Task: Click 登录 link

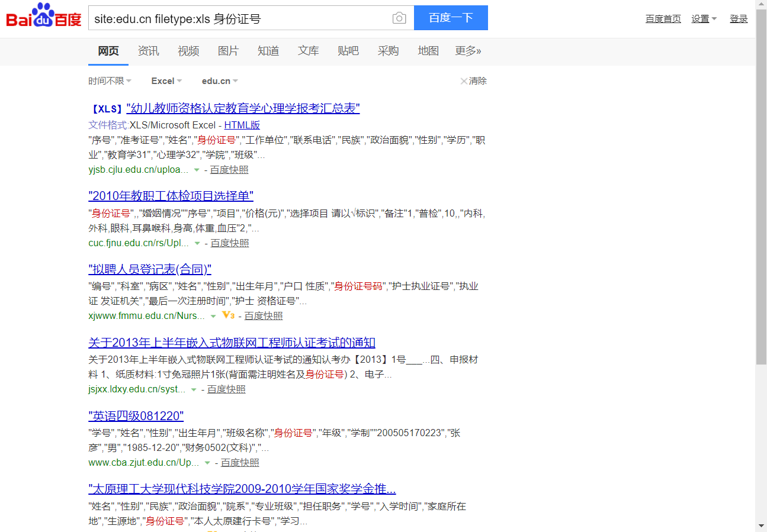Action: point(739,19)
